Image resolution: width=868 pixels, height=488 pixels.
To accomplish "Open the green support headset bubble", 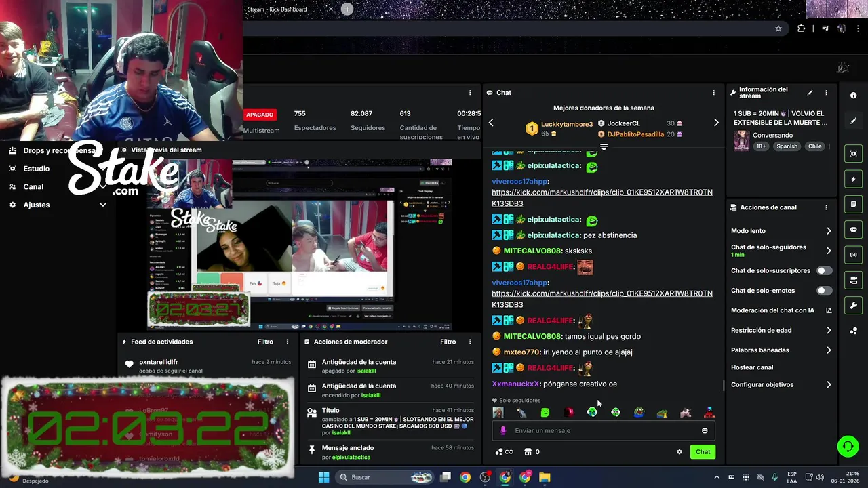I will tap(848, 447).
